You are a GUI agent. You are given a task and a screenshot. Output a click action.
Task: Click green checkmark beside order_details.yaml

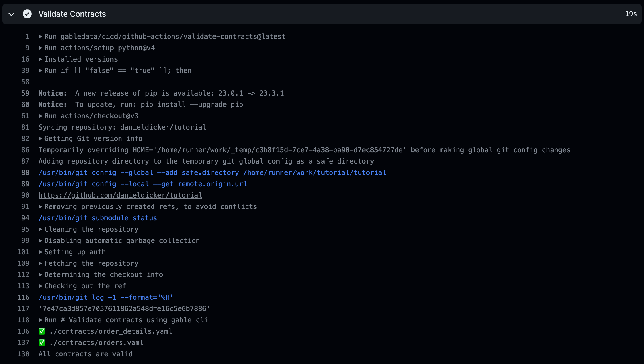(42, 331)
